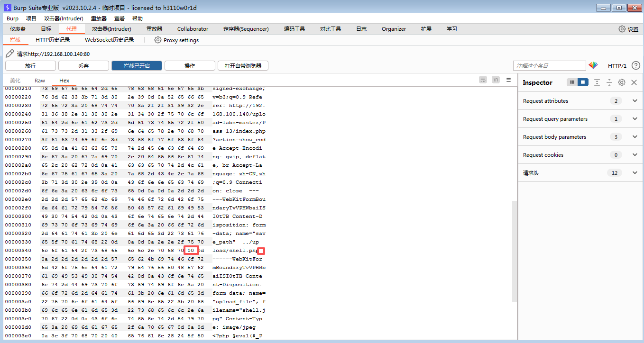Switch to the 仪表盘 tab
This screenshot has height=343, width=644.
pyautogui.click(x=18, y=29)
